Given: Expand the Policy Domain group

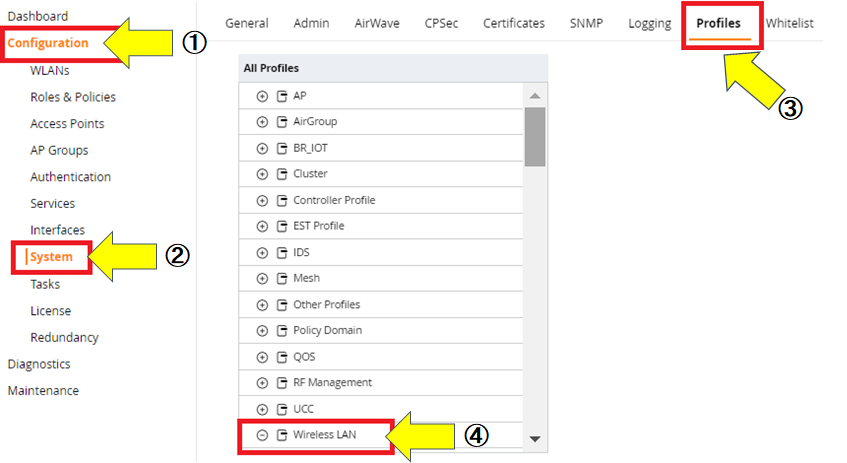Looking at the screenshot, I should 262,331.
